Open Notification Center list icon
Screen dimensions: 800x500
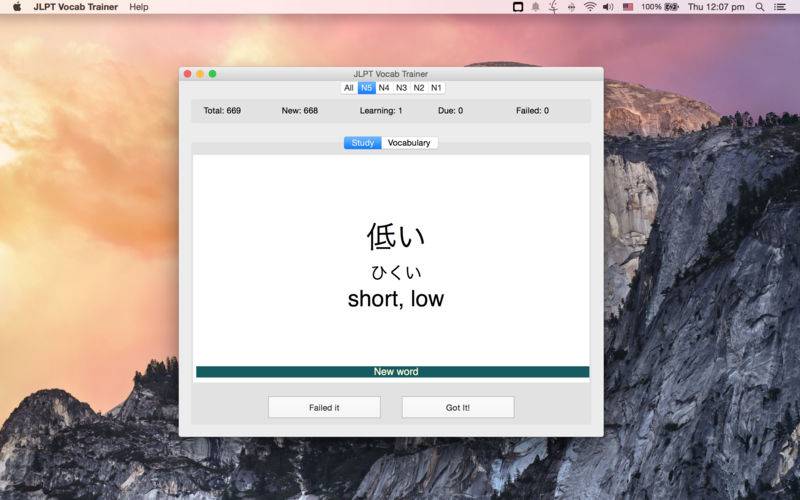tap(780, 7)
